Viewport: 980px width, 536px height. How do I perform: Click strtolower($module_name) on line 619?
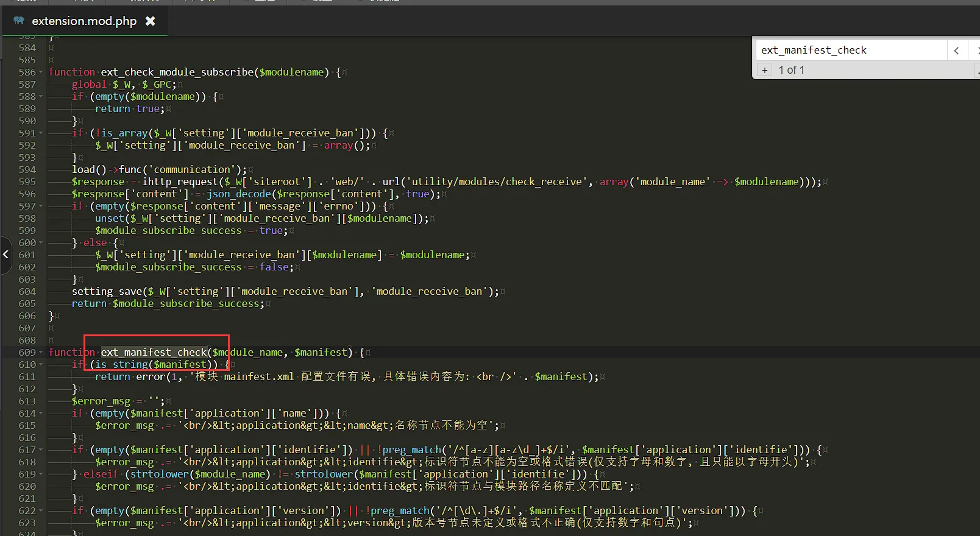(x=200, y=474)
